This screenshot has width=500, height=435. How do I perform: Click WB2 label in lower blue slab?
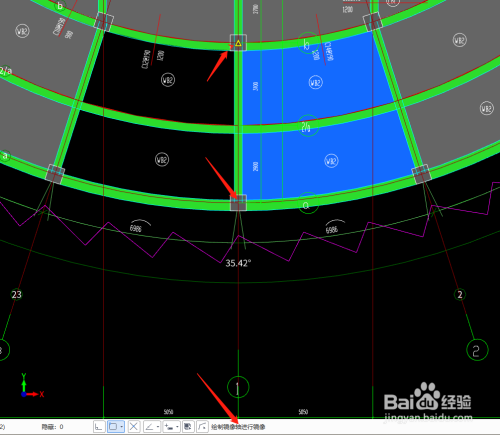tap(331, 161)
